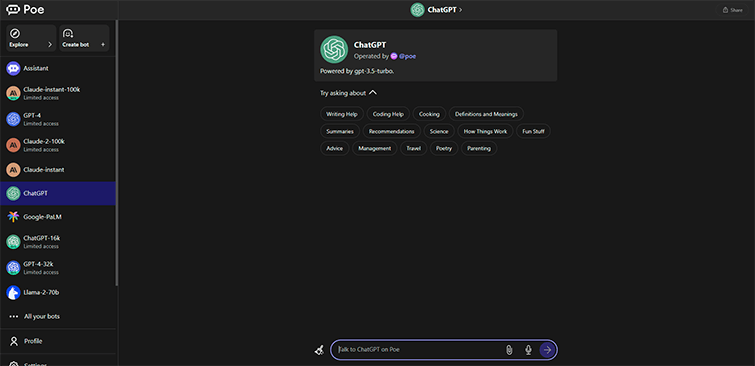Click the Assistant bot avatar
Image resolution: width=755 pixels, height=366 pixels.
tap(13, 68)
